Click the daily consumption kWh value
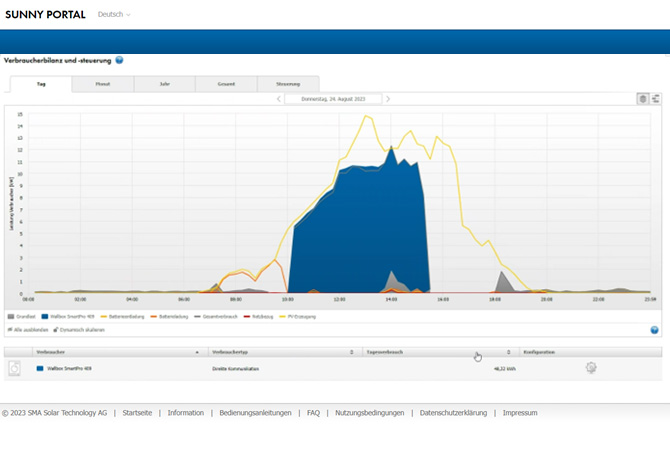670x449 pixels. [505, 369]
